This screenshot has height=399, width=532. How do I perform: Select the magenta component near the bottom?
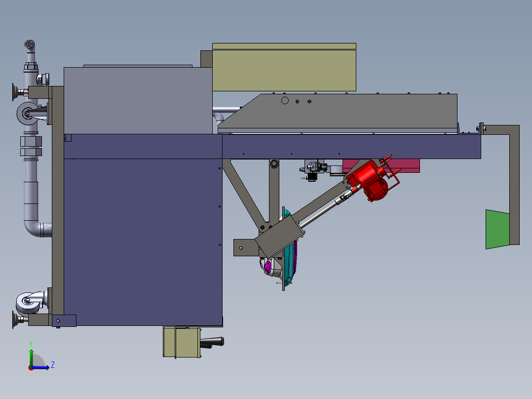tap(268, 267)
